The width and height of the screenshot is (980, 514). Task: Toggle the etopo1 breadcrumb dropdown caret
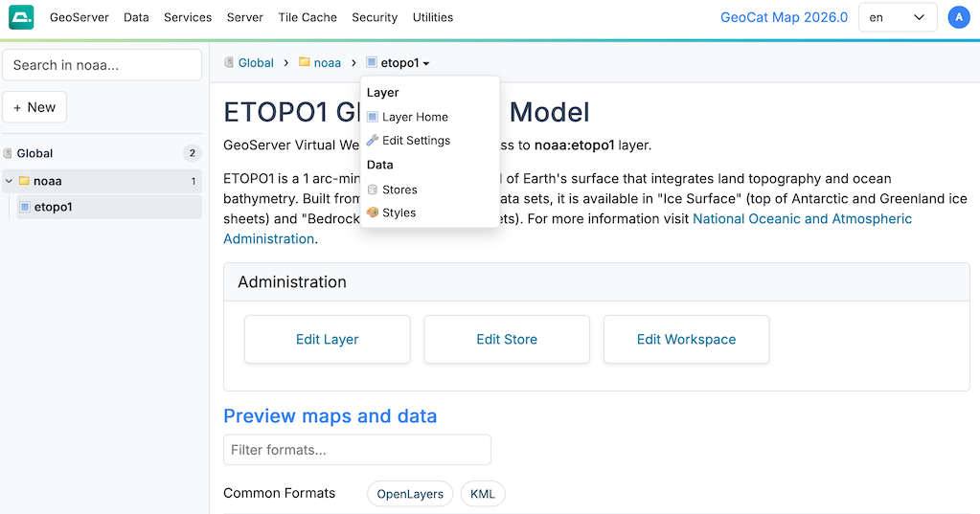(426, 64)
